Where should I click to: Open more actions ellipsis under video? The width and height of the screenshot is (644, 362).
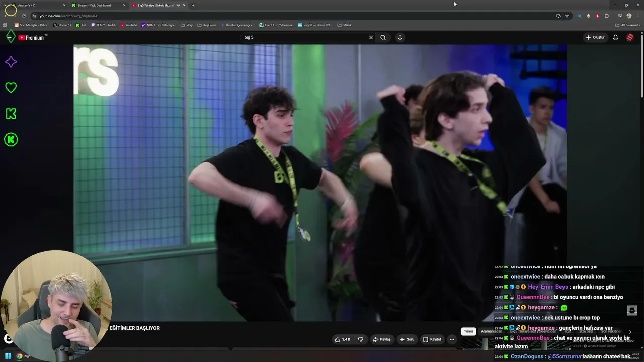coord(452,339)
